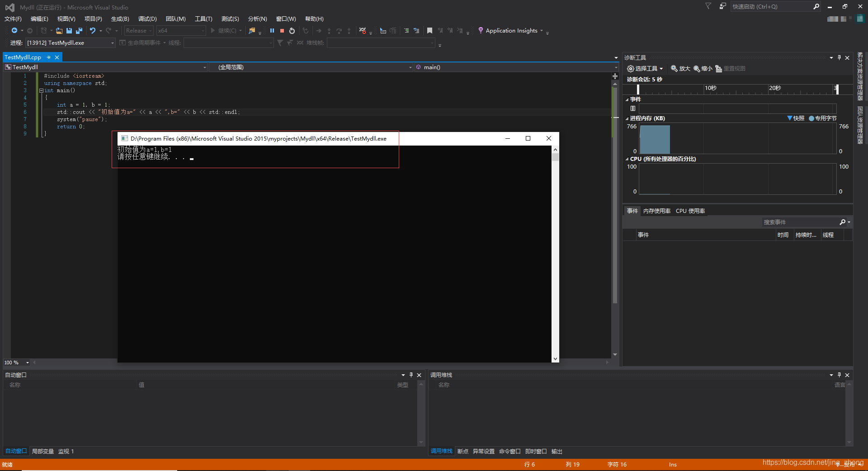The height and width of the screenshot is (471, 868).
Task: Collapse the CPU graph section
Action: pos(627,159)
